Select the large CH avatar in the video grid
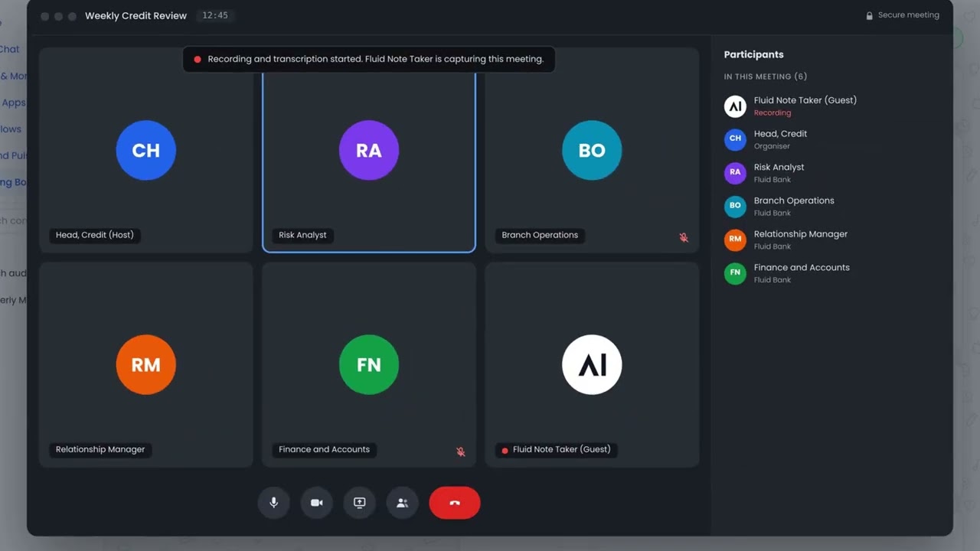 click(146, 150)
